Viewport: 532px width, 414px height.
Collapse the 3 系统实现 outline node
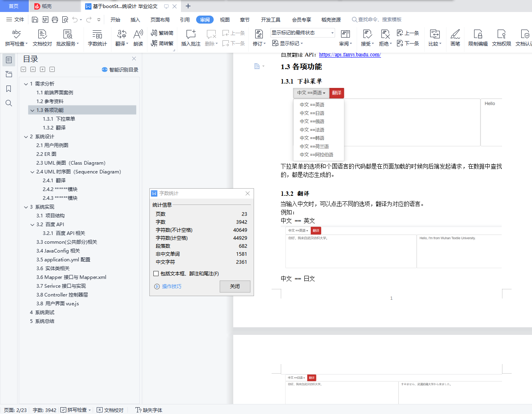(26, 207)
